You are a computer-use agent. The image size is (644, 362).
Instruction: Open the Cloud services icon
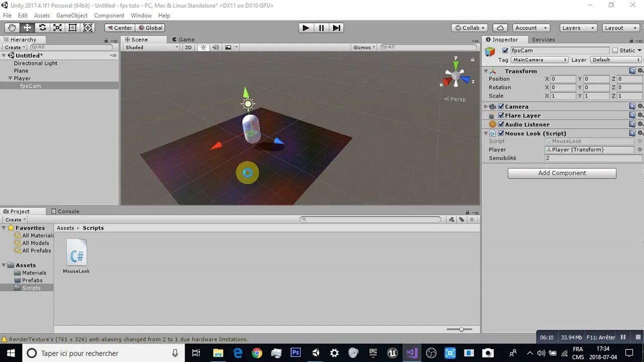pyautogui.click(x=500, y=28)
